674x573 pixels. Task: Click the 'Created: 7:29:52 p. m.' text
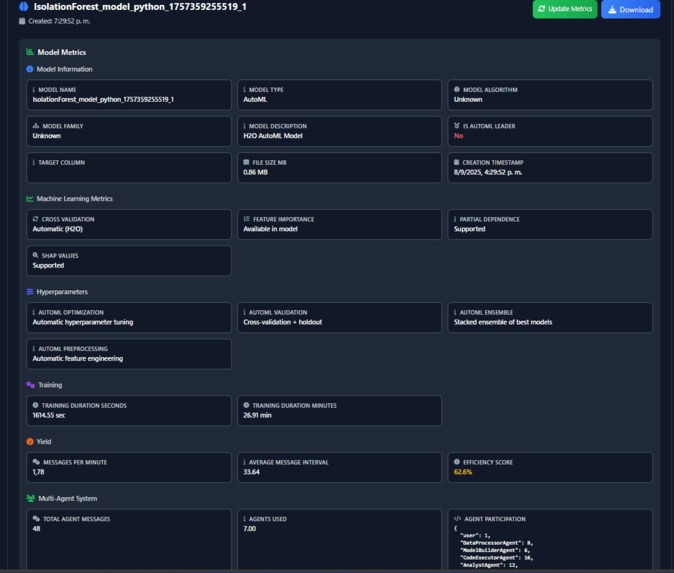coord(59,21)
